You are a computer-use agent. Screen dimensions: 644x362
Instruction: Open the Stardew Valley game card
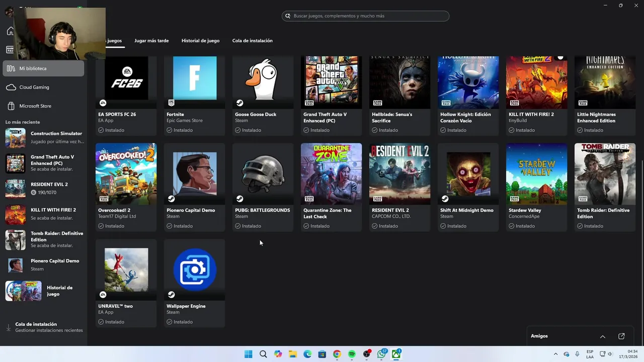point(537,187)
